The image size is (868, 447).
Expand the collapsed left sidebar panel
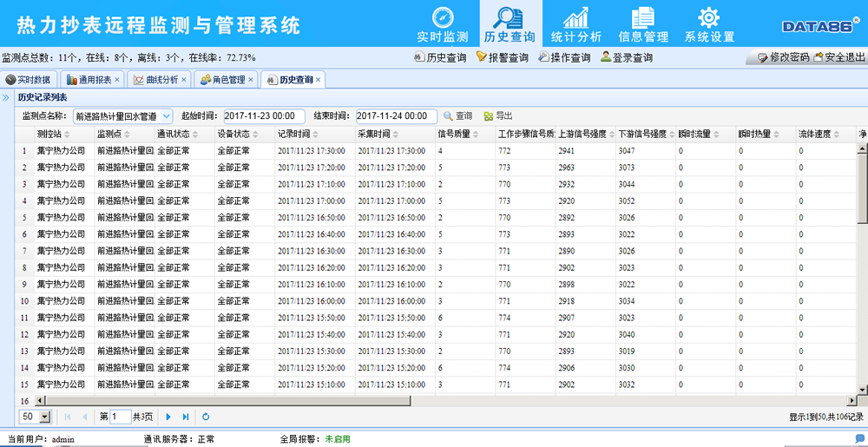click(x=7, y=96)
